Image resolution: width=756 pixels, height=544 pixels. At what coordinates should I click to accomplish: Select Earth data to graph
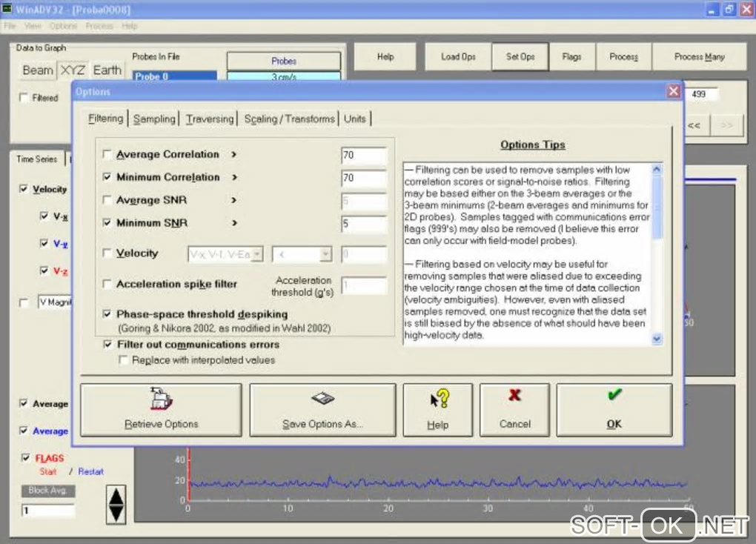[107, 70]
